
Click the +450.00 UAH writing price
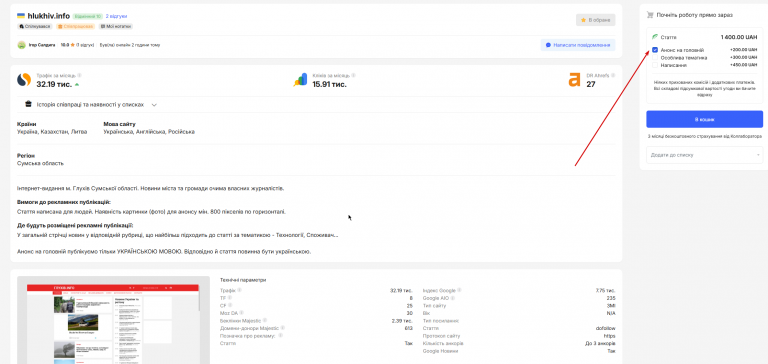pyautogui.click(x=743, y=65)
